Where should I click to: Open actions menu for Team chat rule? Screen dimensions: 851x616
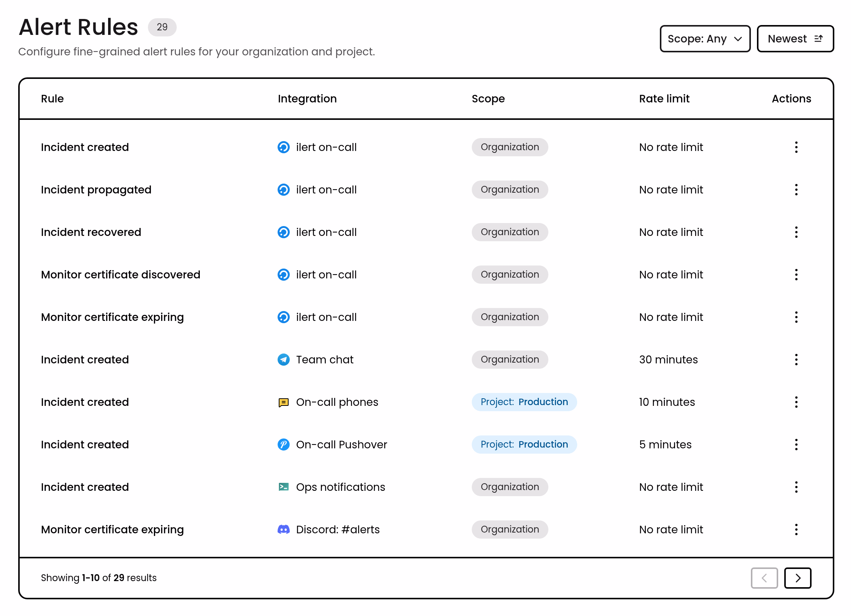pyautogui.click(x=796, y=360)
